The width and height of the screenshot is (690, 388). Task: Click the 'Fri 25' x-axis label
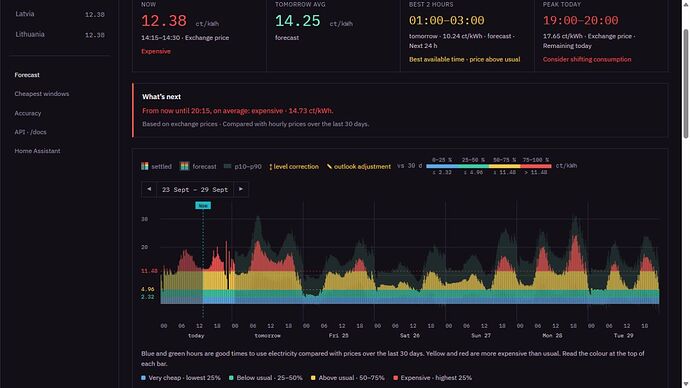pos(338,336)
